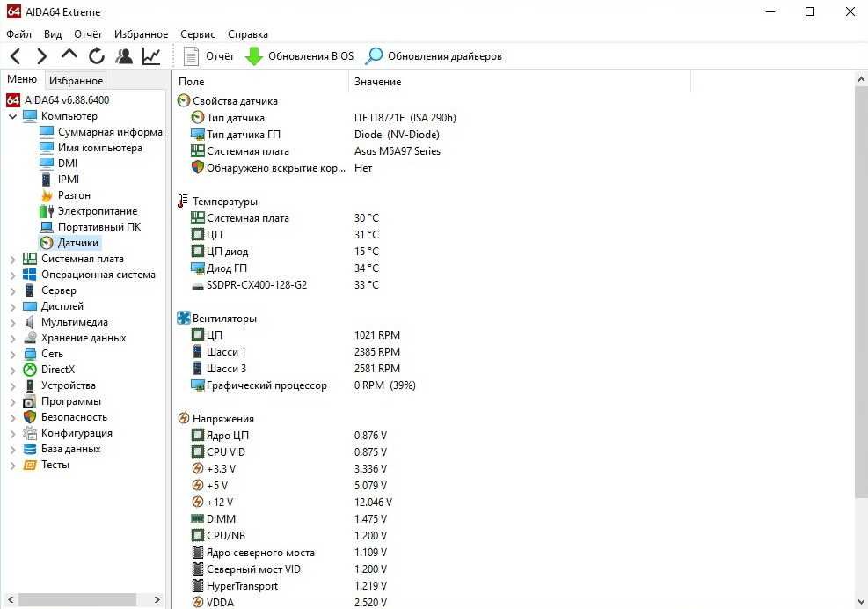This screenshot has width=868, height=609.
Task: Go back with the left arrow toolbar icon
Action: (x=16, y=56)
